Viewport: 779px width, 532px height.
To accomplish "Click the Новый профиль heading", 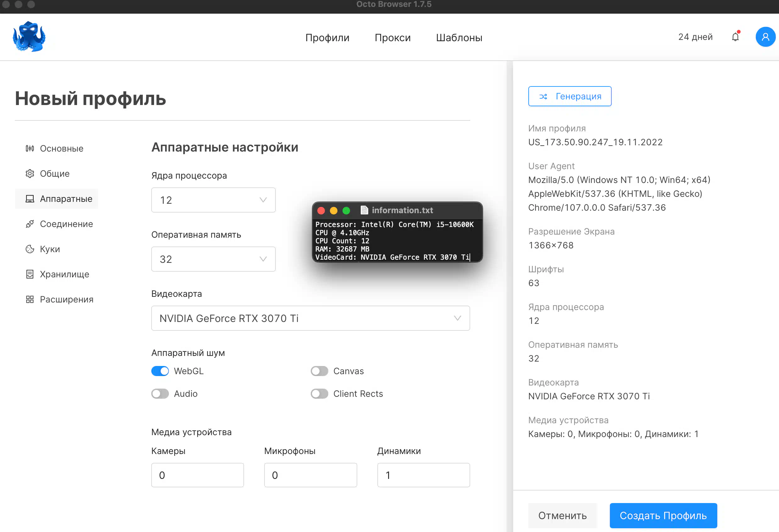I will tap(90, 98).
